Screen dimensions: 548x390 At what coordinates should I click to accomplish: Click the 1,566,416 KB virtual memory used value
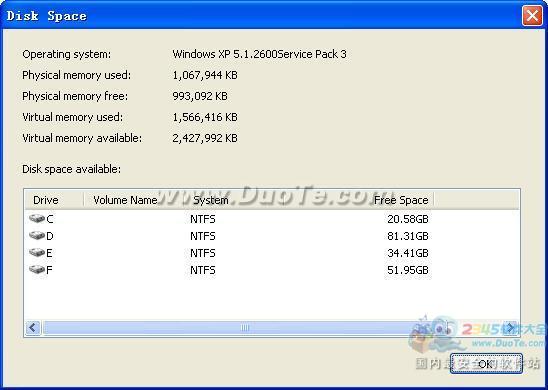pos(205,117)
